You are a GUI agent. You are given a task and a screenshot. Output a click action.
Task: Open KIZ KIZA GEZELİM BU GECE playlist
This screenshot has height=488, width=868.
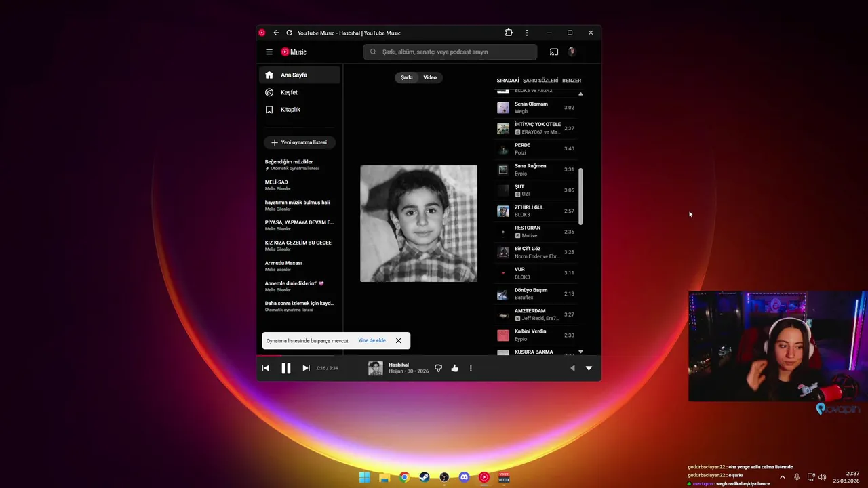pyautogui.click(x=300, y=245)
